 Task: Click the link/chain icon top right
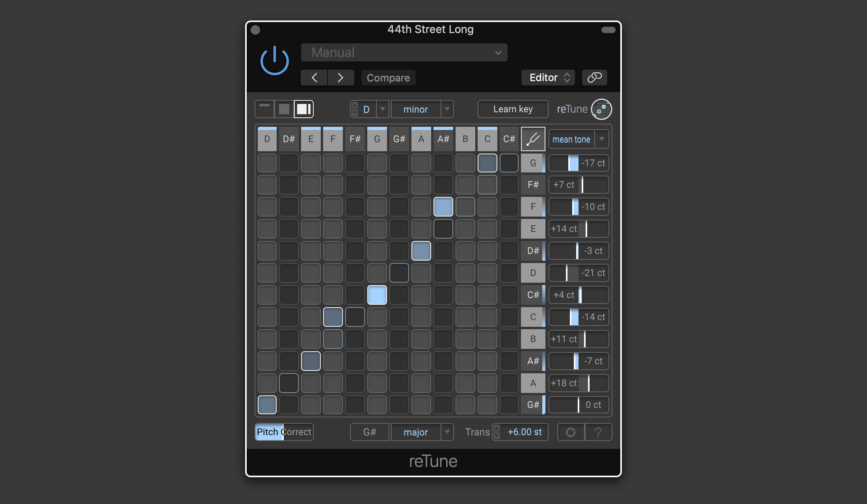pyautogui.click(x=594, y=78)
